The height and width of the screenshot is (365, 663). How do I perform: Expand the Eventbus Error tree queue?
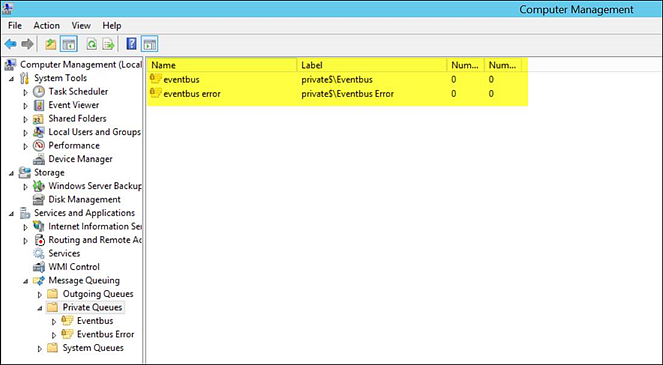pos(54,335)
